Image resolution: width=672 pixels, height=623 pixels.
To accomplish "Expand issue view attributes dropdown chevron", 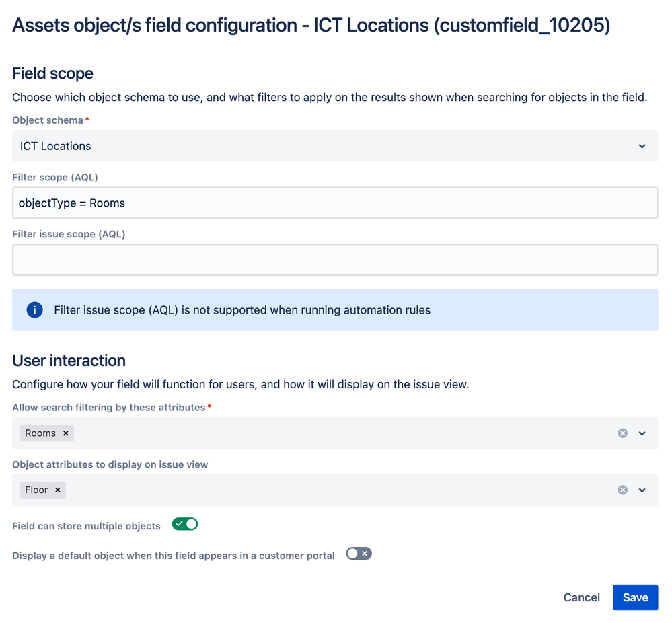I will (x=642, y=490).
